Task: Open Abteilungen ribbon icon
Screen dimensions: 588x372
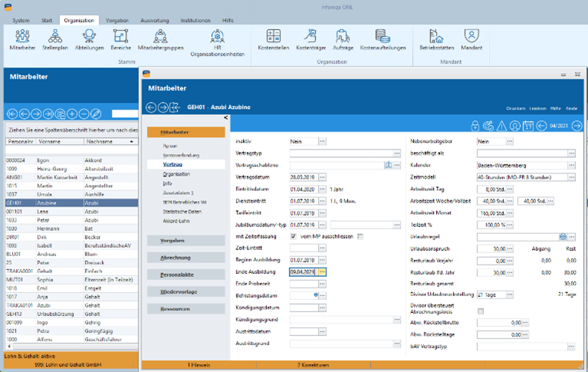Action: tap(89, 40)
